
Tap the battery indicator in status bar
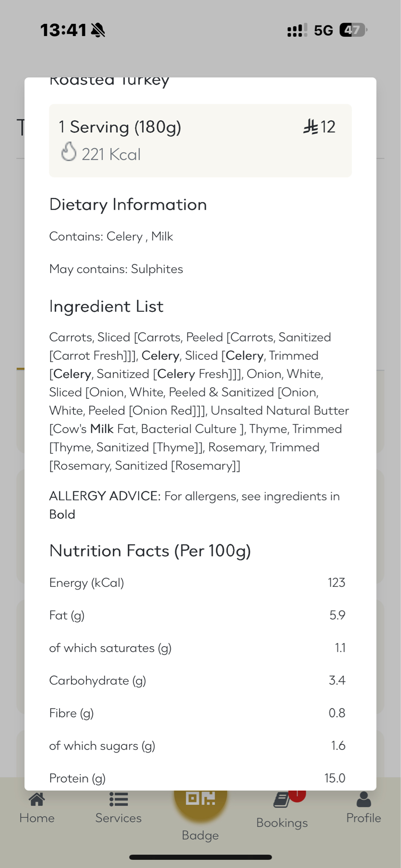[x=353, y=30]
